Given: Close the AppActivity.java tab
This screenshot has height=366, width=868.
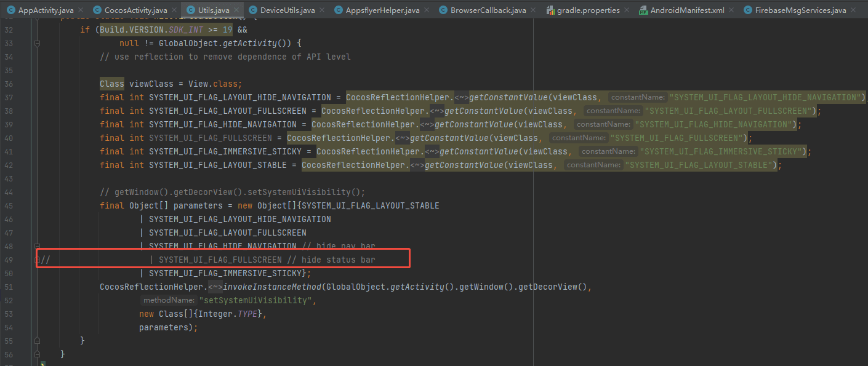Looking at the screenshot, I should click(81, 10).
